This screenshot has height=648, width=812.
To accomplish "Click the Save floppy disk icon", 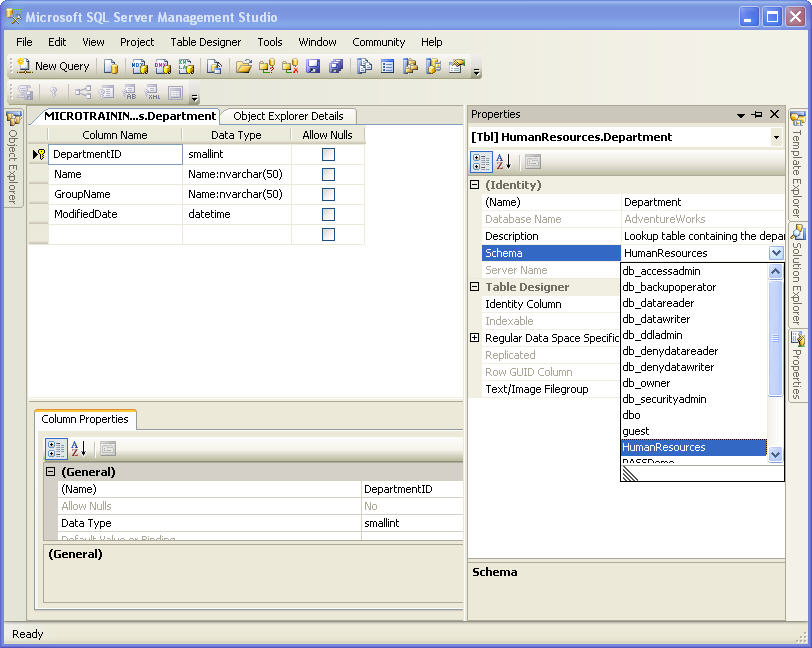I will tap(313, 66).
